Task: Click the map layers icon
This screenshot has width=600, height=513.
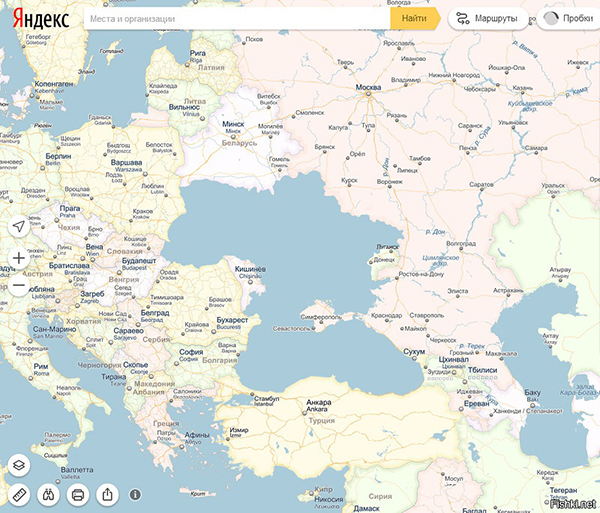Action: pos(18,465)
